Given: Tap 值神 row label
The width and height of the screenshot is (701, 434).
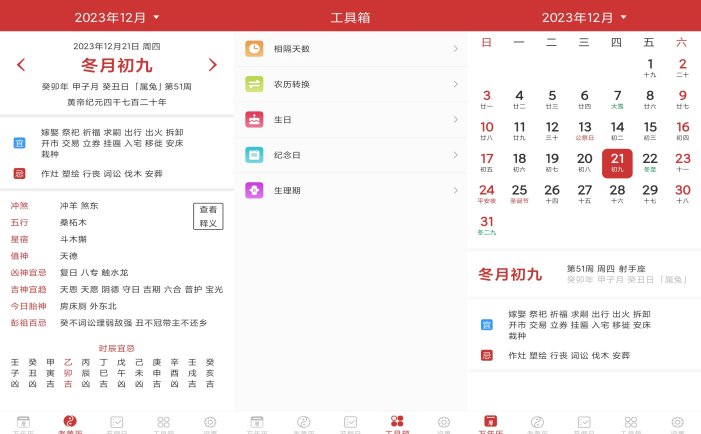Looking at the screenshot, I should tap(19, 256).
